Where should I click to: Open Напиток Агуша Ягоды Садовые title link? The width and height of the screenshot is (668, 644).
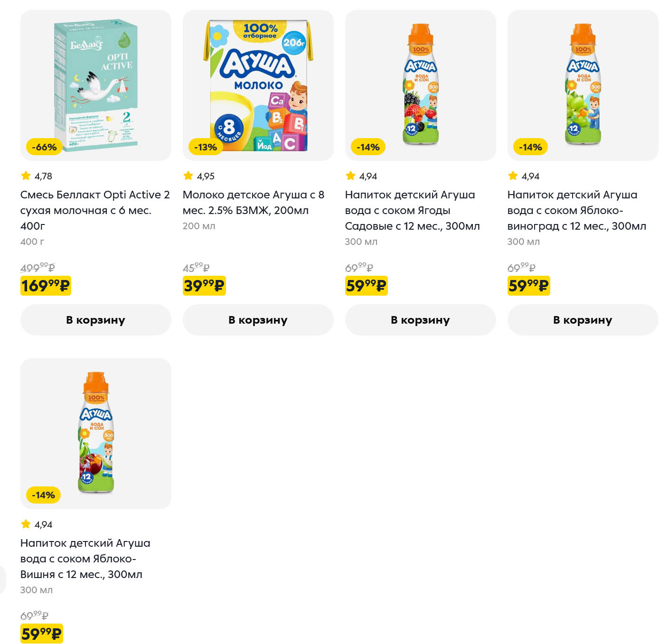pos(412,210)
